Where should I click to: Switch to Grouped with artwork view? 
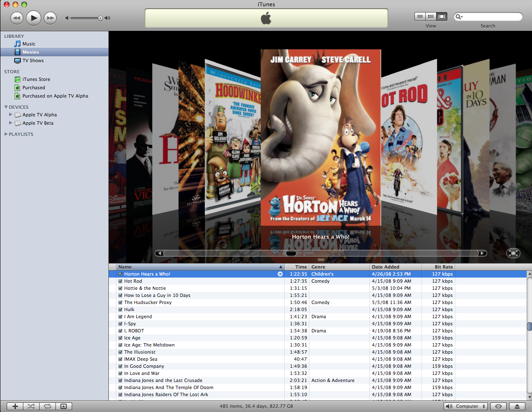[431, 16]
